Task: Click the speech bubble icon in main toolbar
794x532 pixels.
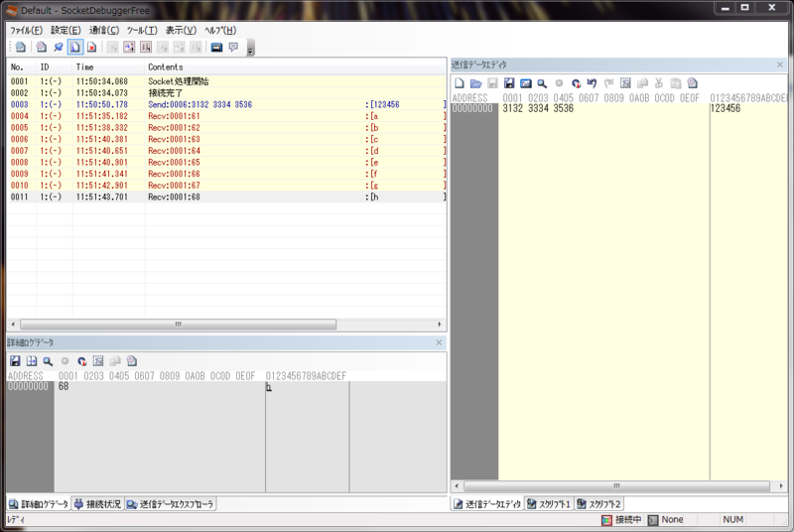Action: [x=233, y=47]
